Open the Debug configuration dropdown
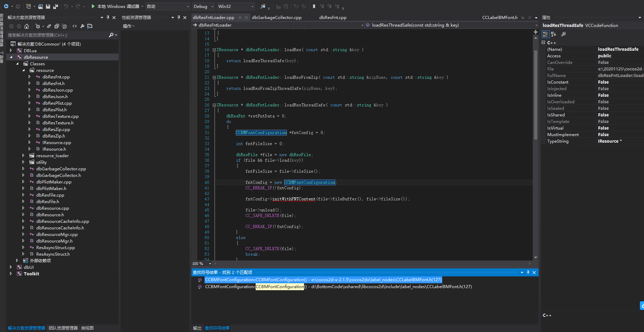This screenshot has width=644, height=332. tap(203, 6)
